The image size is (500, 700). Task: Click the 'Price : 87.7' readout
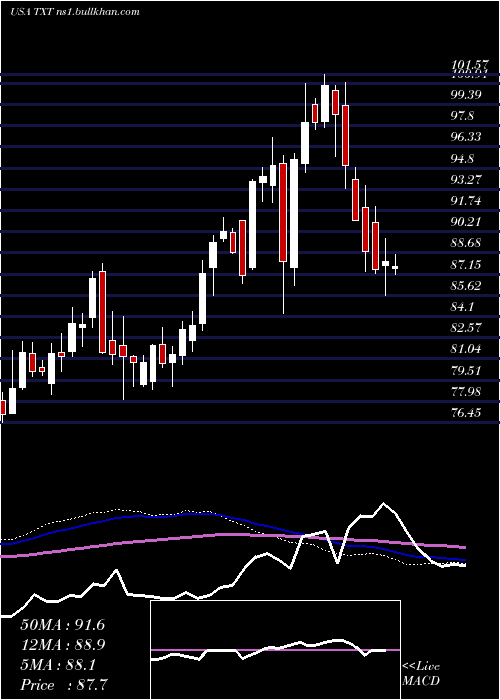click(x=62, y=685)
